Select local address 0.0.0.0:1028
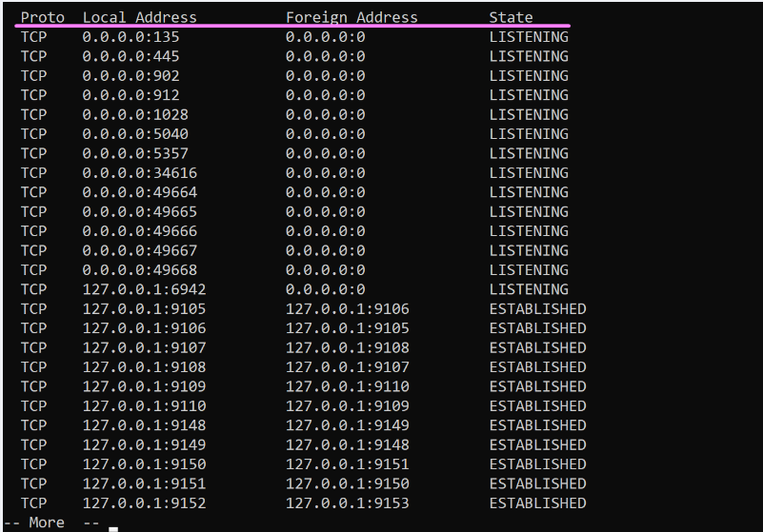This screenshot has width=763, height=532. click(135, 115)
